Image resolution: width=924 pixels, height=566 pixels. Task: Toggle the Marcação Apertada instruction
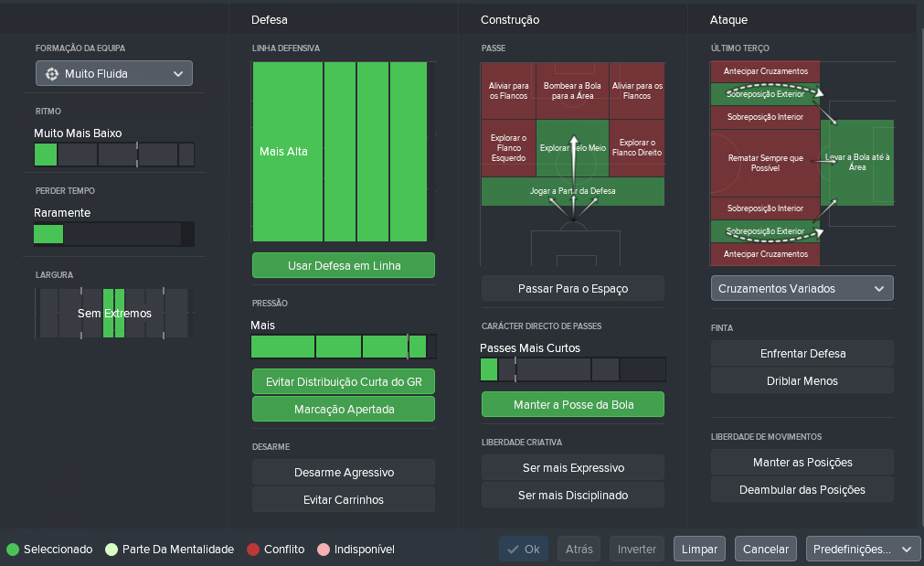pos(344,409)
